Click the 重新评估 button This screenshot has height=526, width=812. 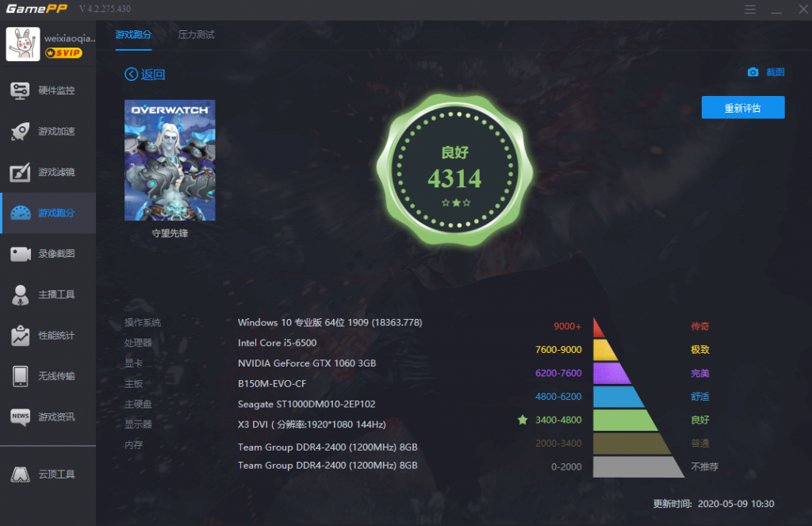click(743, 107)
